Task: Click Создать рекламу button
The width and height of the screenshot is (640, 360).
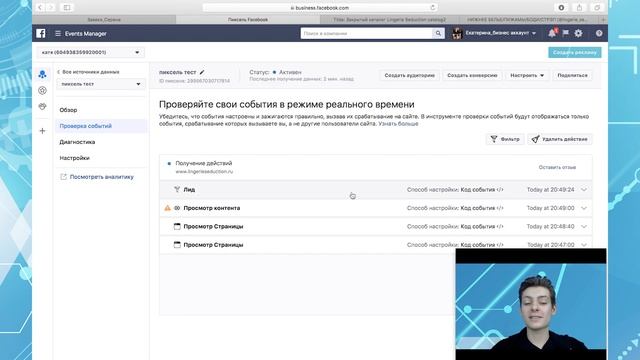Action: pos(575,52)
